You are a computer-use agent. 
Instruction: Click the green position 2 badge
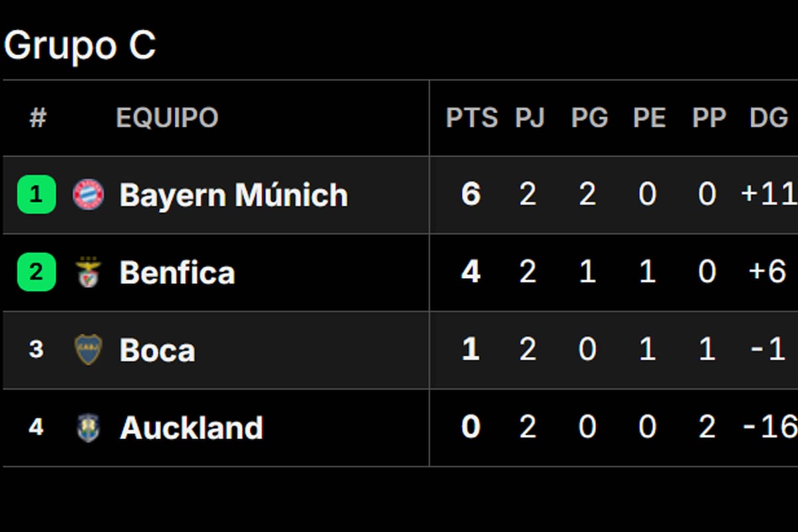coord(37,273)
